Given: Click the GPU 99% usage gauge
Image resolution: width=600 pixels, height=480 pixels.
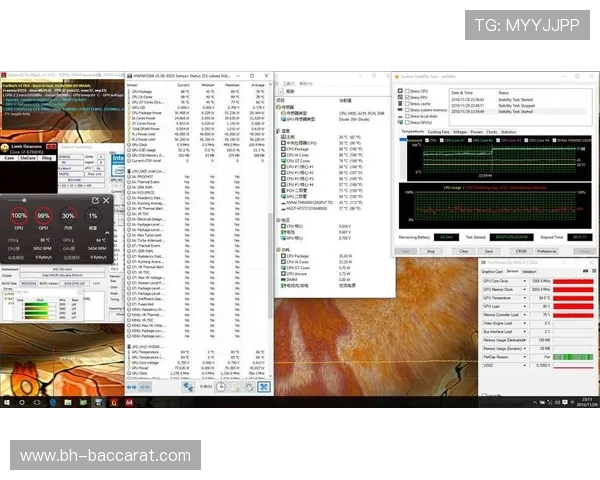Looking at the screenshot, I should pyautogui.click(x=43, y=216).
